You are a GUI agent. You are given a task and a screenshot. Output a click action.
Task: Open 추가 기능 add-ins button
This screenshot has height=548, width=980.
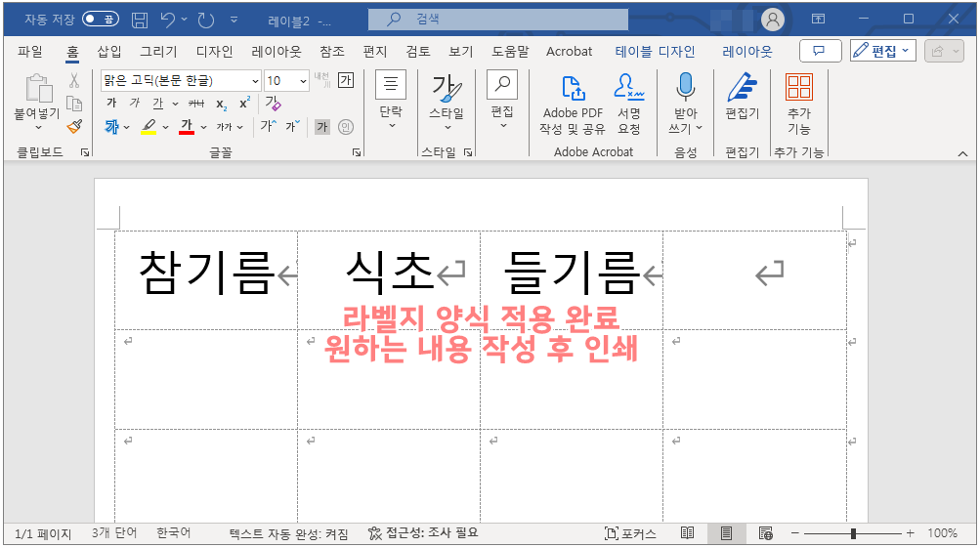(798, 104)
